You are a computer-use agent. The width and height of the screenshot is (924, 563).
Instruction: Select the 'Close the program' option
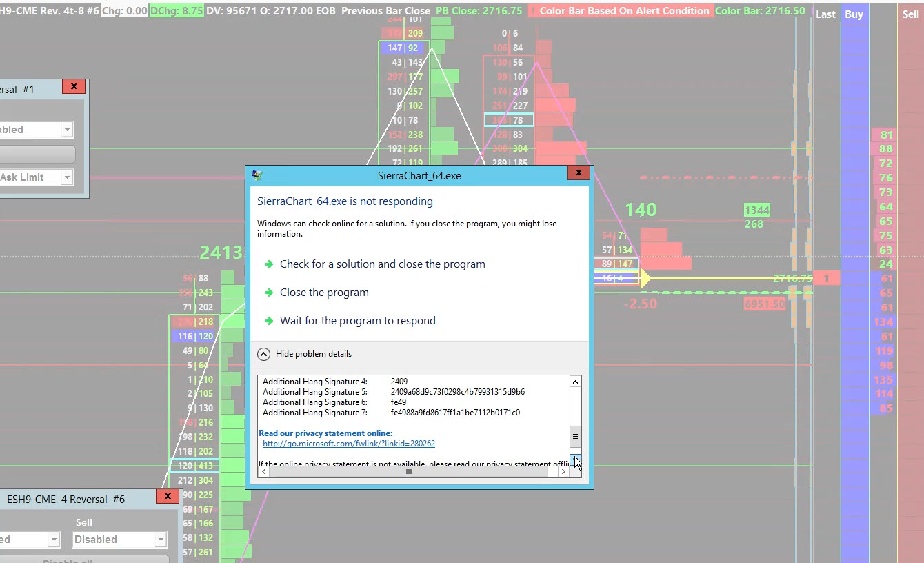click(324, 293)
